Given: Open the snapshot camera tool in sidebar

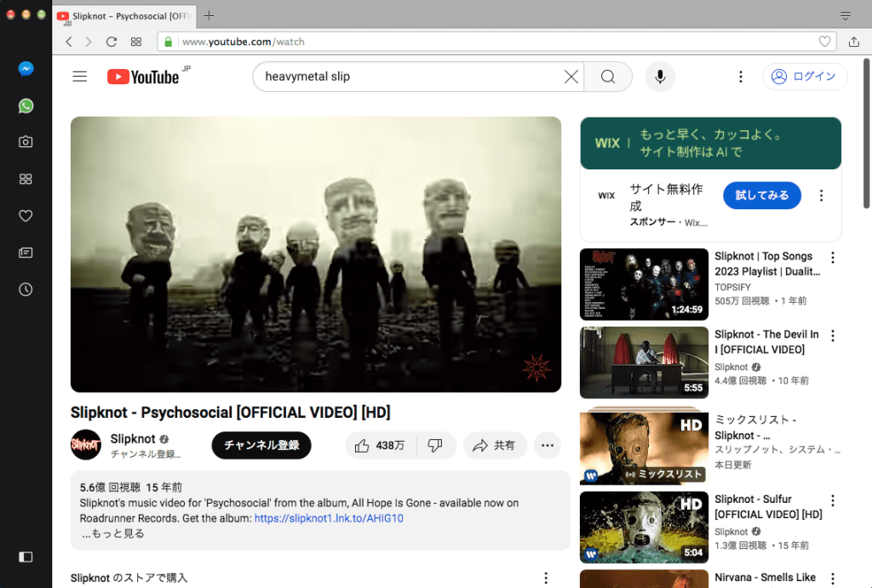Looking at the screenshot, I should coord(26,142).
